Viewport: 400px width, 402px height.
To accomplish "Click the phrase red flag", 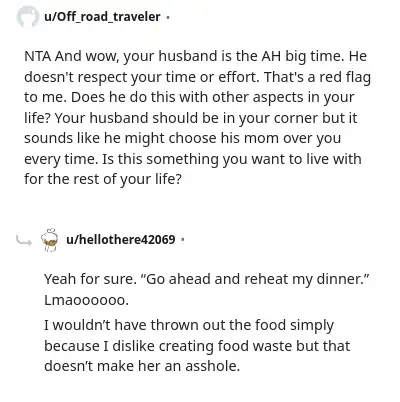I will (345, 77).
